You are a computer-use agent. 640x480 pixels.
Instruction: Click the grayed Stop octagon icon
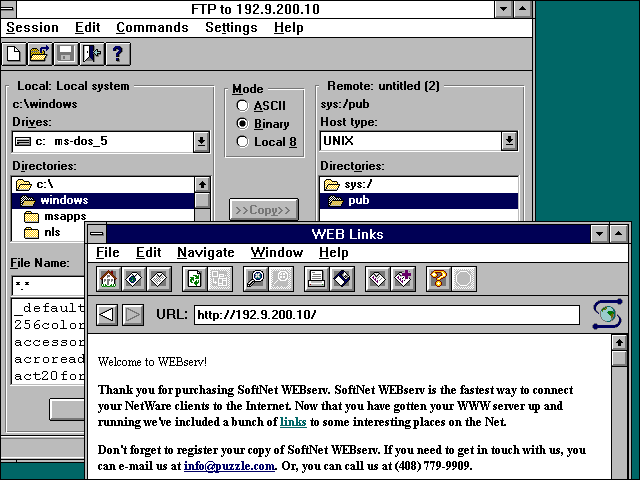tap(464, 279)
